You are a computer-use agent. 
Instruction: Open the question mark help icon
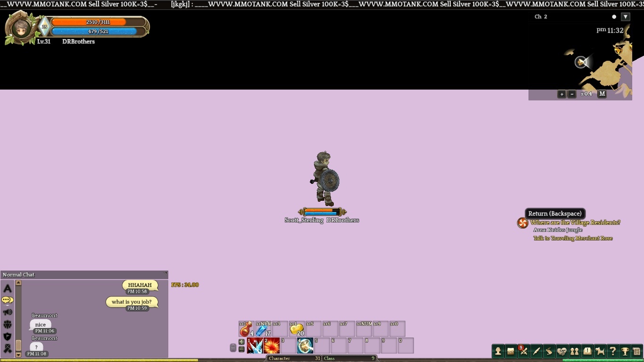(612, 351)
